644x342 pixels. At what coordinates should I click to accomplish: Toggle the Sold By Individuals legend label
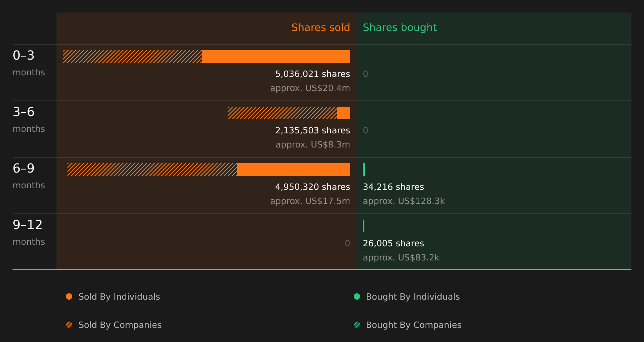pyautogui.click(x=119, y=297)
